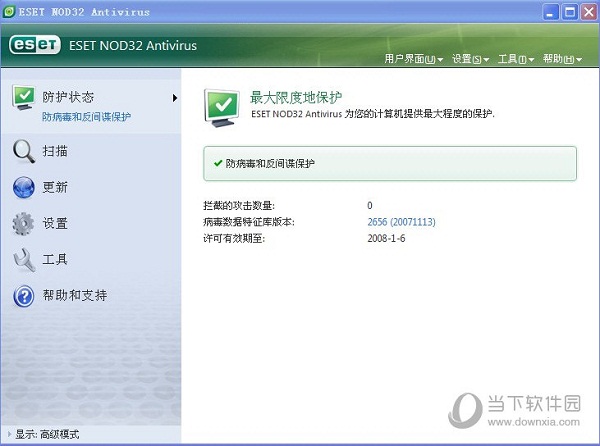Viewport: 600px width, 446px height.
Task: Click the ESET logo in header
Action: pos(35,45)
